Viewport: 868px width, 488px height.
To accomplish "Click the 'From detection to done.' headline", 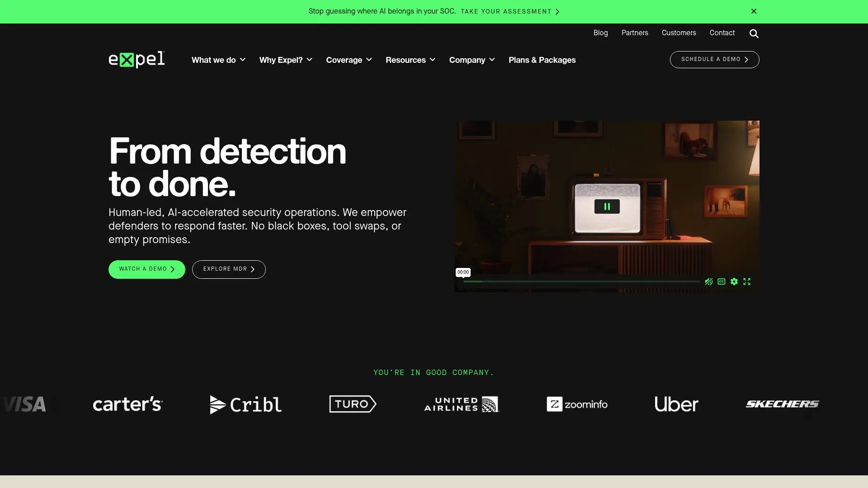I will pyautogui.click(x=227, y=168).
